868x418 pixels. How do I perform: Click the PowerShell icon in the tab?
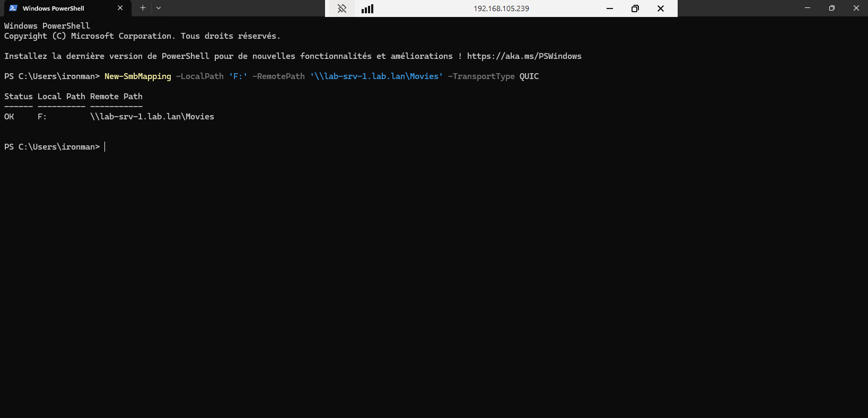pyautogui.click(x=13, y=8)
